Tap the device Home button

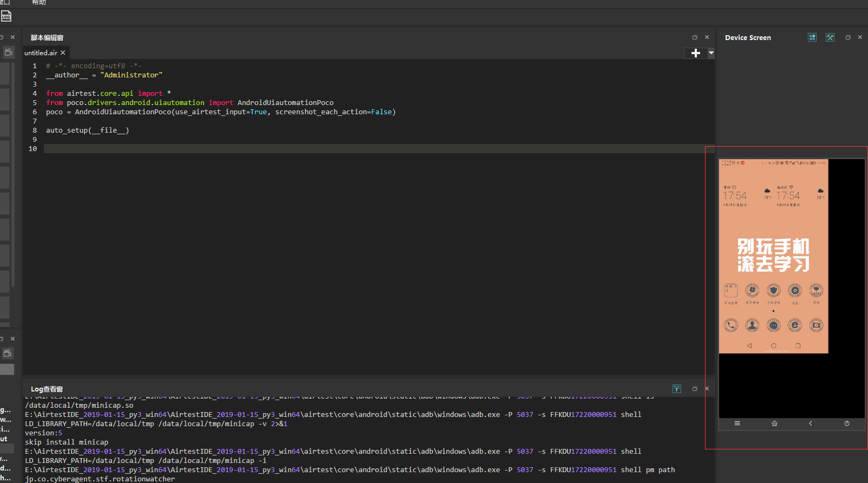click(x=774, y=423)
